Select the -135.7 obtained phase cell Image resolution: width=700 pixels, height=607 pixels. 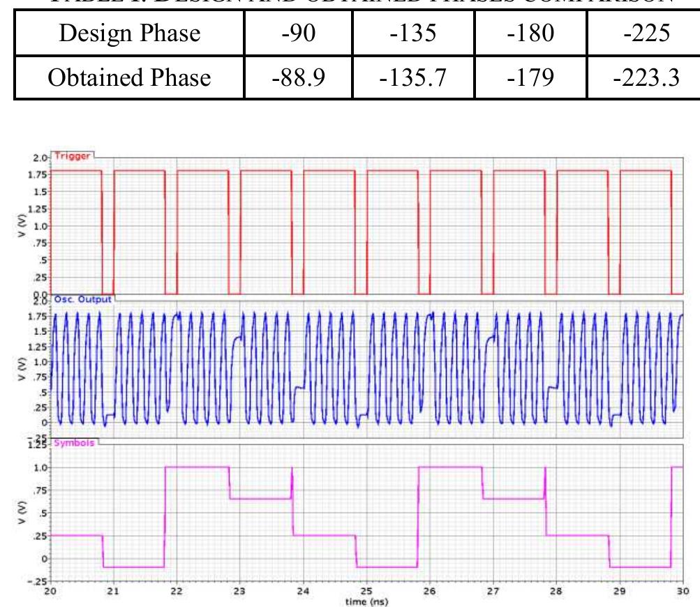413,77
